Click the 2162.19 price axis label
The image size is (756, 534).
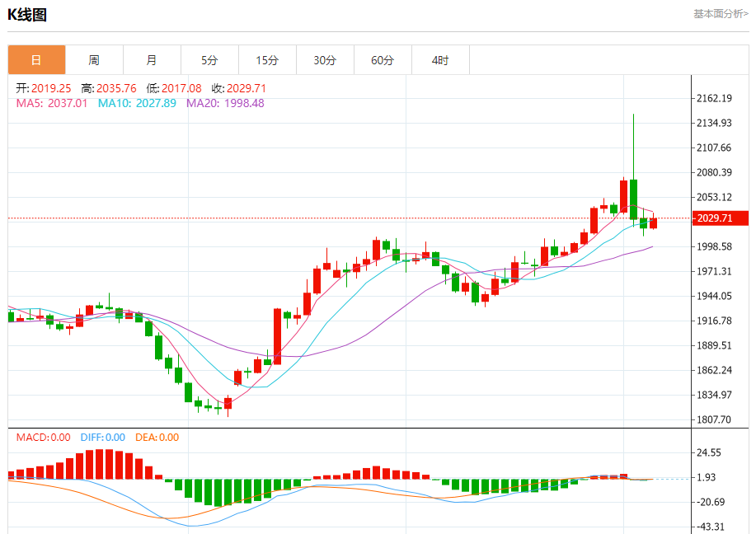pyautogui.click(x=714, y=98)
